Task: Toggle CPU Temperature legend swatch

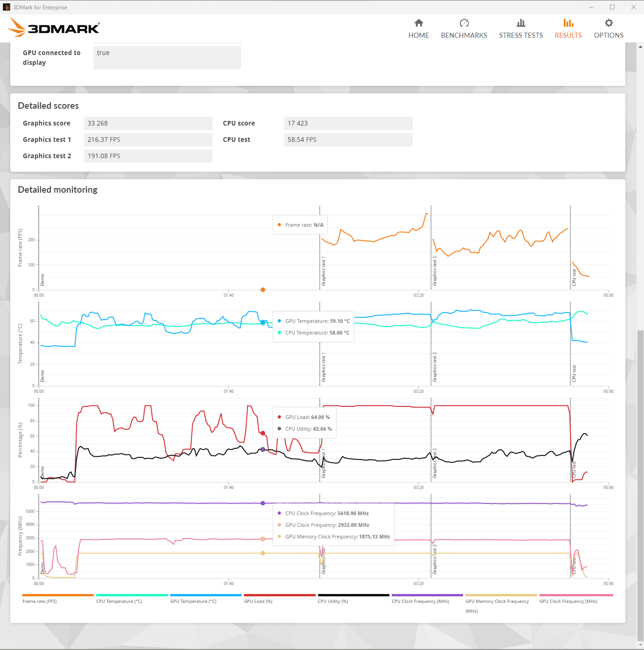Action: 132,595
